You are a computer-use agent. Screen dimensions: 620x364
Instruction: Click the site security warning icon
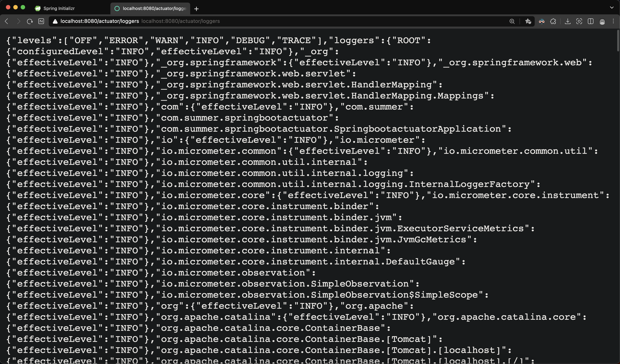point(55,21)
